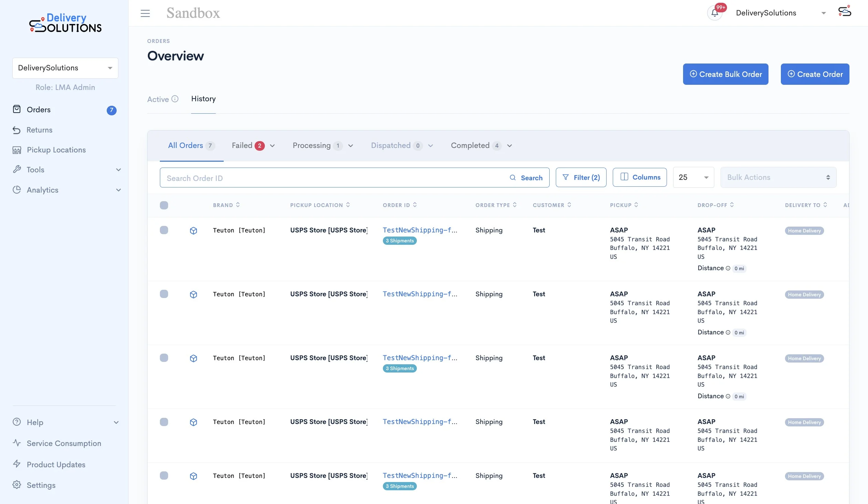This screenshot has height=504, width=868.
Task: Expand the Analytics sidebar menu
Action: click(118, 190)
